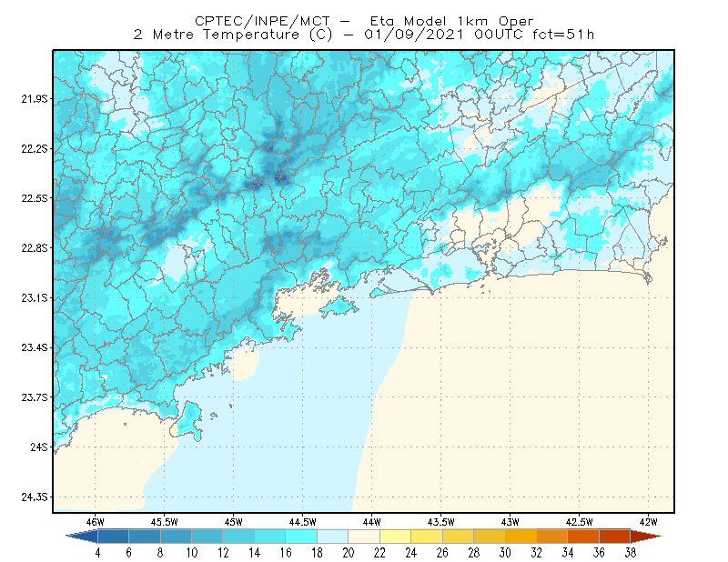Click the 26-28 golden yellow legend swatch
Screen dimensions: 728x562
tap(459, 537)
